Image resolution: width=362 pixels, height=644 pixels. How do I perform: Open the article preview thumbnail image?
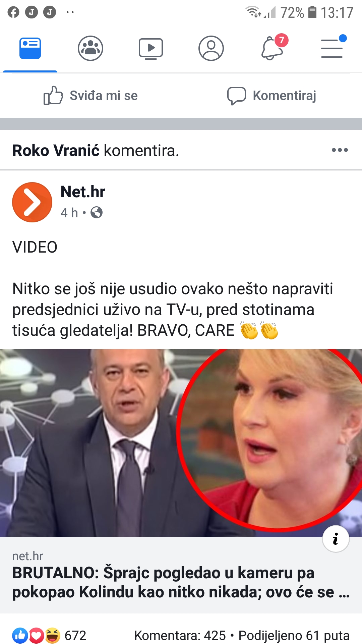181,443
